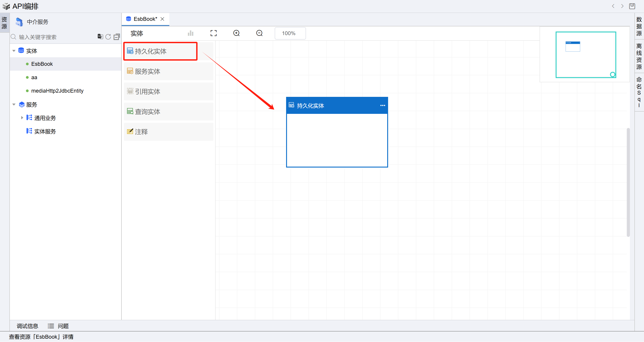Collapse the 实体 tree node
The width and height of the screenshot is (644, 342).
14,51
